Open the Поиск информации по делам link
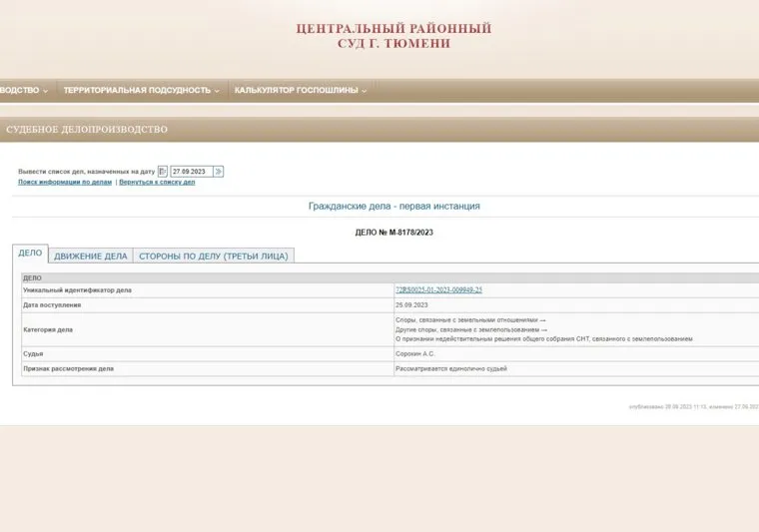This screenshot has height=532, width=759. [65, 183]
